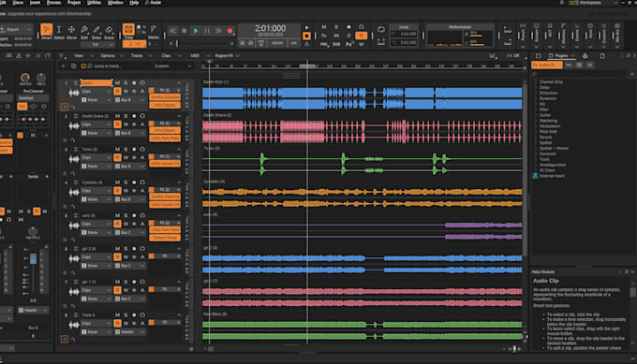Open the Insert menu
Screen dimensions: 637x364
click(x=35, y=3)
